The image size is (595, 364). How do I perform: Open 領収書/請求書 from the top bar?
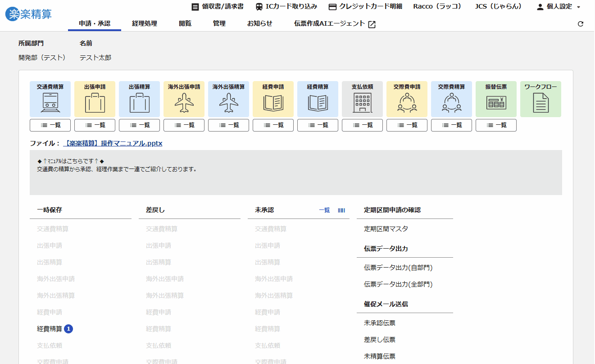tap(217, 7)
